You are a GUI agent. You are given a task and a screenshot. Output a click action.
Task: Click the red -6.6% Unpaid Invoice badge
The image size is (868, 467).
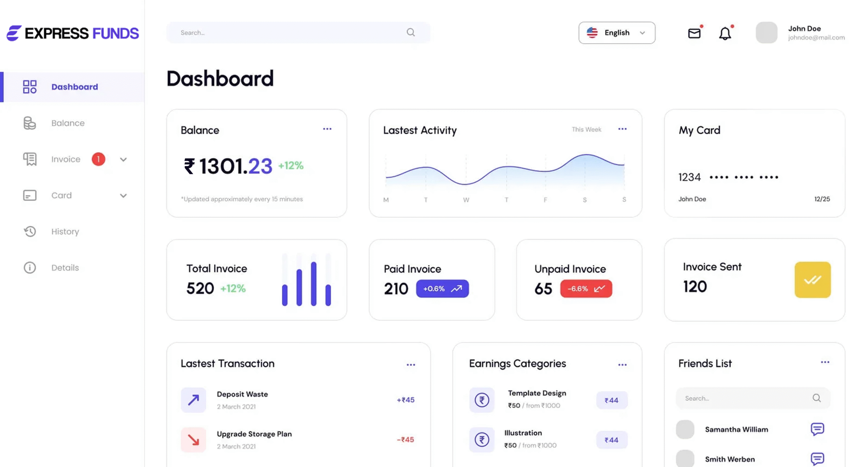(x=586, y=289)
